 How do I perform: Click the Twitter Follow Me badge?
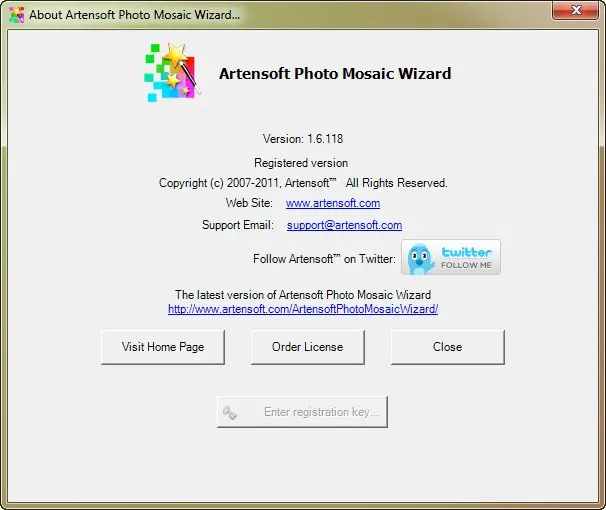click(451, 257)
